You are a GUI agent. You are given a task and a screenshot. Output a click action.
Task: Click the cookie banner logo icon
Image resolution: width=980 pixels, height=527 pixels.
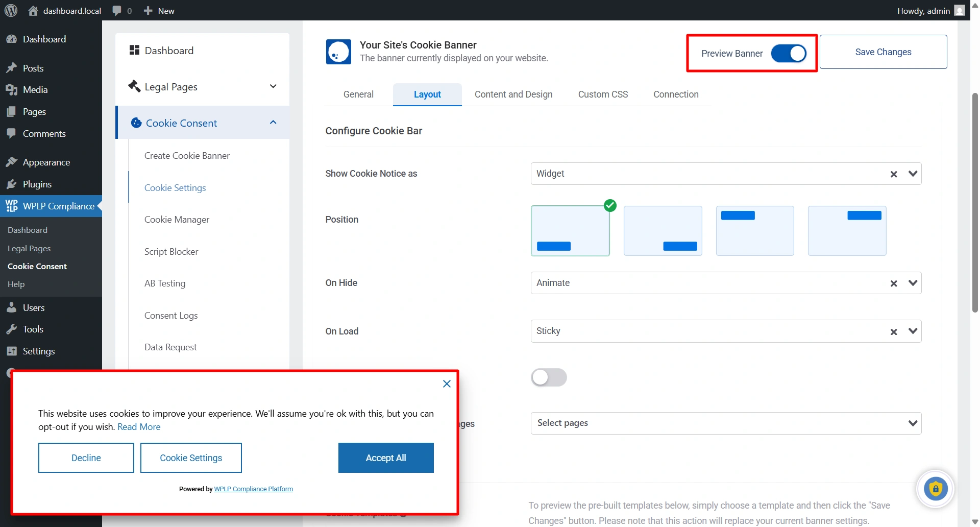click(x=338, y=52)
